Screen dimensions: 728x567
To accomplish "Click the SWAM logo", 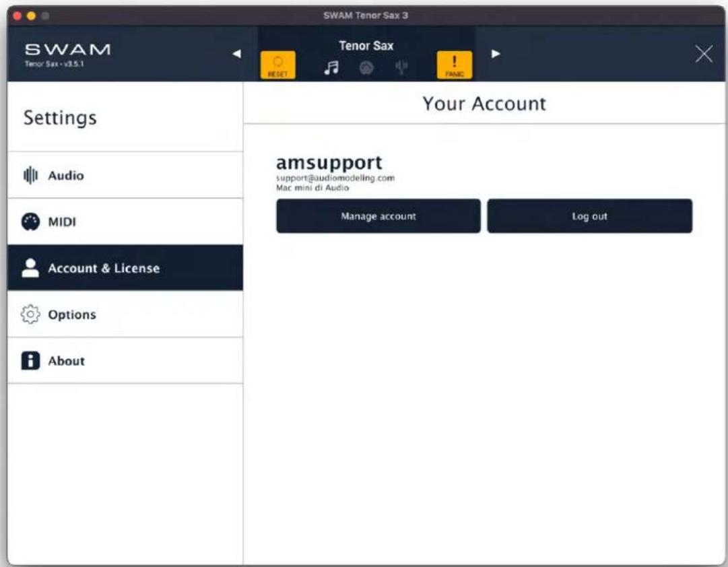I will 68,49.
